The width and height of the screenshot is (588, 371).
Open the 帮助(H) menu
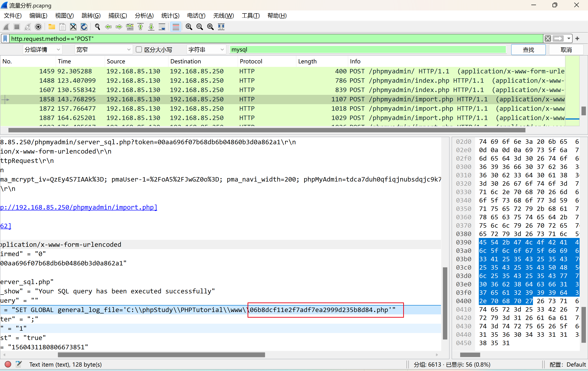277,16
